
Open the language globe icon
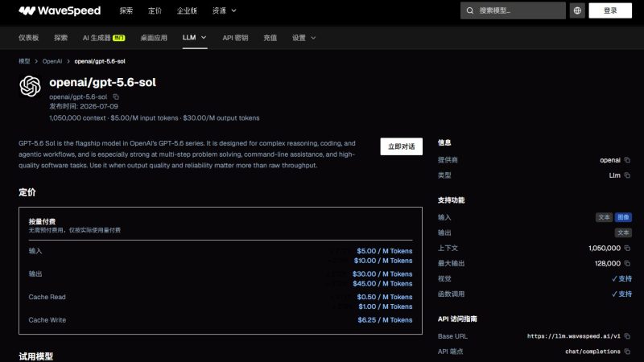[577, 10]
